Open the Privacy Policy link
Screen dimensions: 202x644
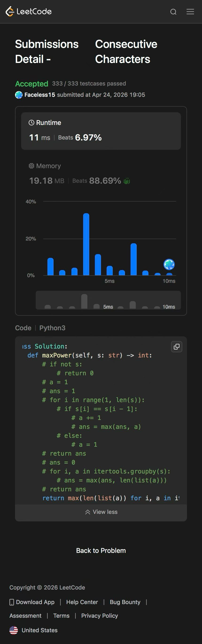tap(100, 616)
